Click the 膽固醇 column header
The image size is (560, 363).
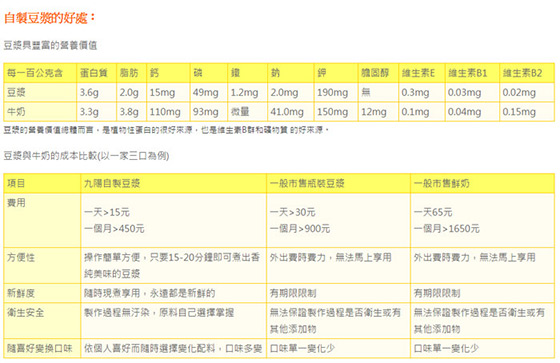coord(375,73)
